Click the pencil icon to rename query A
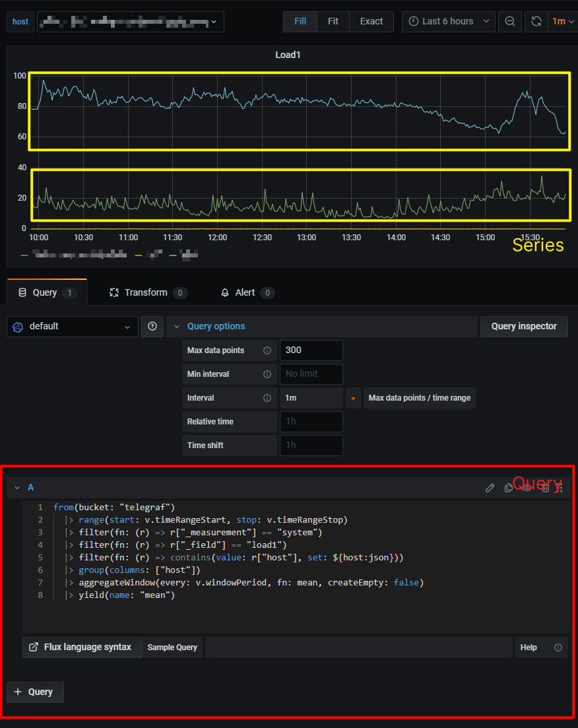Image resolution: width=578 pixels, height=728 pixels. point(490,488)
